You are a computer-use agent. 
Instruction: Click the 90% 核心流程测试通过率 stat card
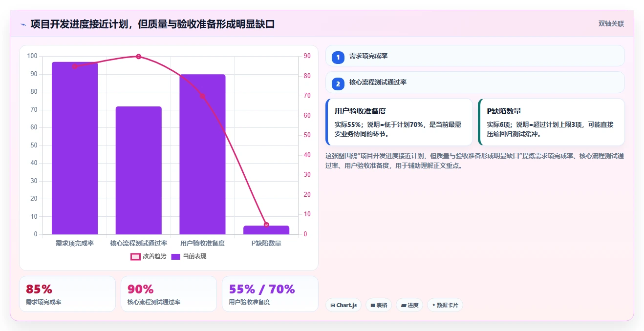(169, 294)
